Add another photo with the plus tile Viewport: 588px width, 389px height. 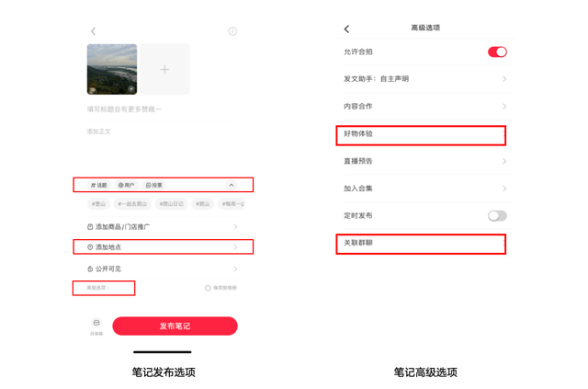[164, 69]
